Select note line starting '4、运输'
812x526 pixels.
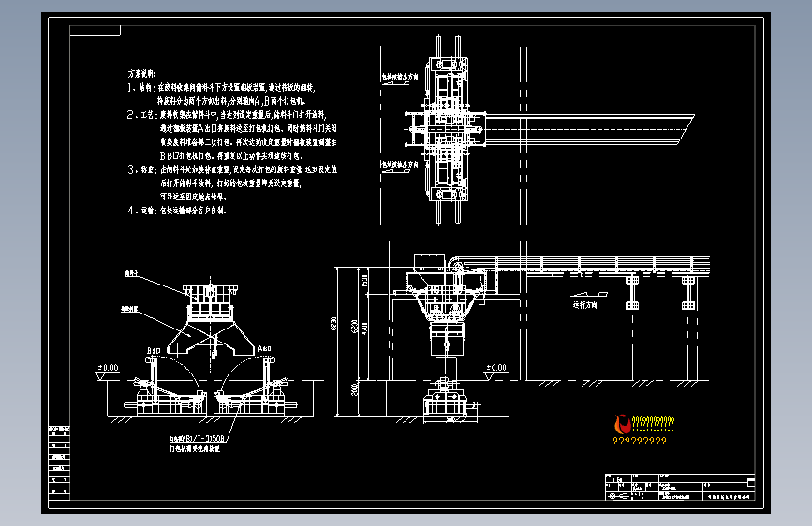click(x=177, y=211)
